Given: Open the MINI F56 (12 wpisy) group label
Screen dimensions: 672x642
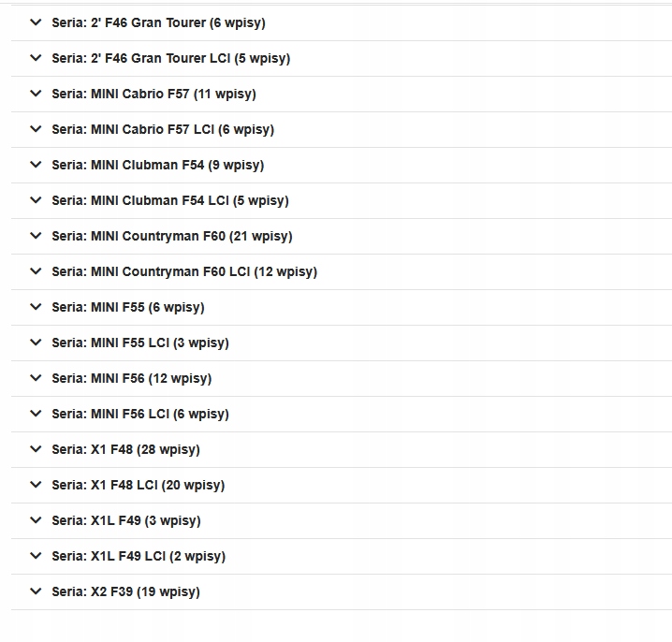Looking at the screenshot, I should coord(132,378).
